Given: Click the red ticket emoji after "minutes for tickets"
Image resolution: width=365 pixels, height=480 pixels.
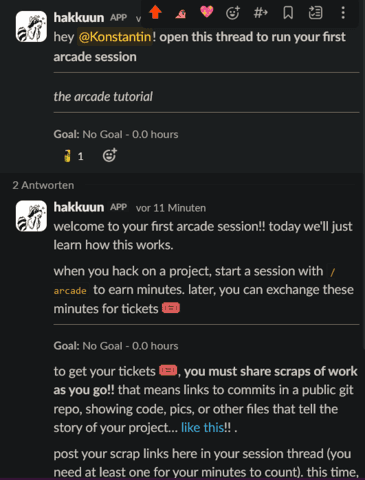Looking at the screenshot, I should click(171, 308).
